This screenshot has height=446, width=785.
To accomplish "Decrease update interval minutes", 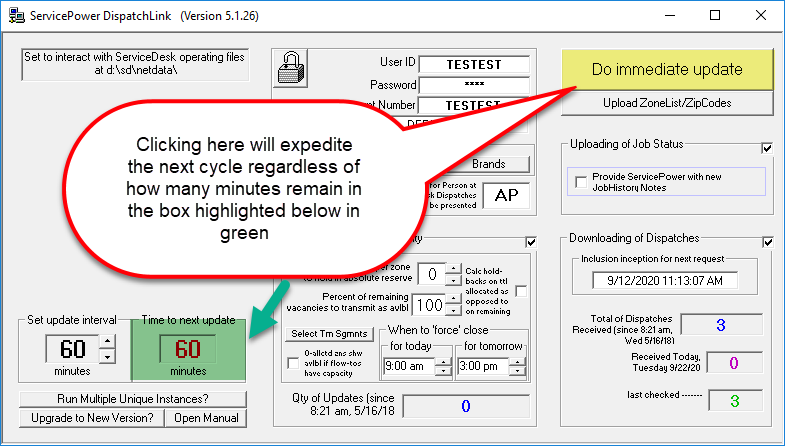I will click(108, 356).
